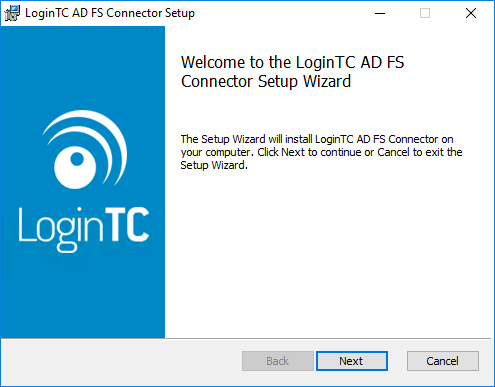
Task: Click the blue pupil dot inside the logo
Action: 77,159
